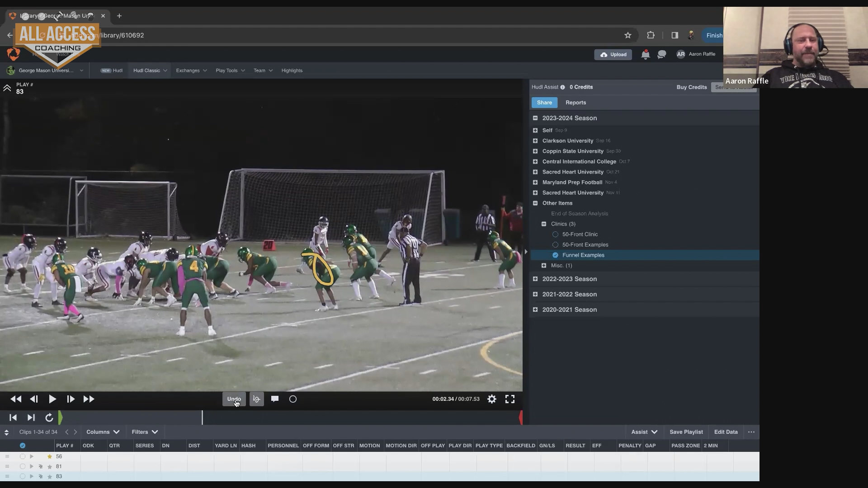Play the current clip
Viewport: 868px width, 488px height.
[x=52, y=399]
